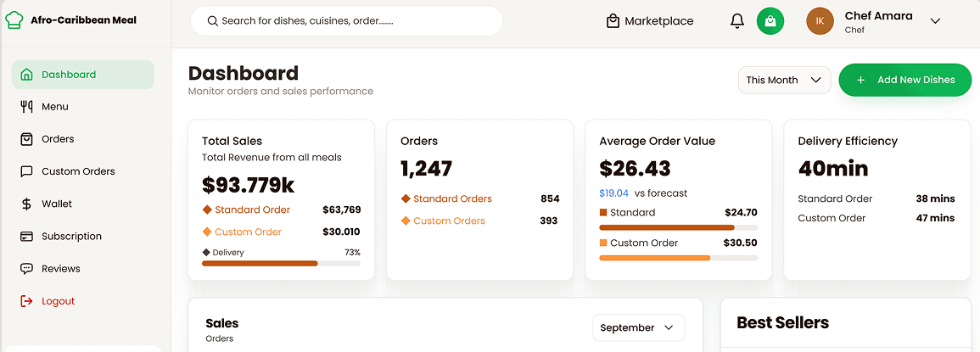Image resolution: width=980 pixels, height=352 pixels.
Task: Click the chef hat logo icon
Action: pos(14,20)
